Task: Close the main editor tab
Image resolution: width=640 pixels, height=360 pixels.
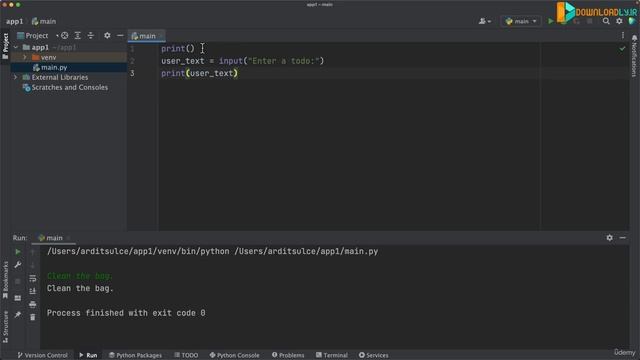Action: (161, 36)
